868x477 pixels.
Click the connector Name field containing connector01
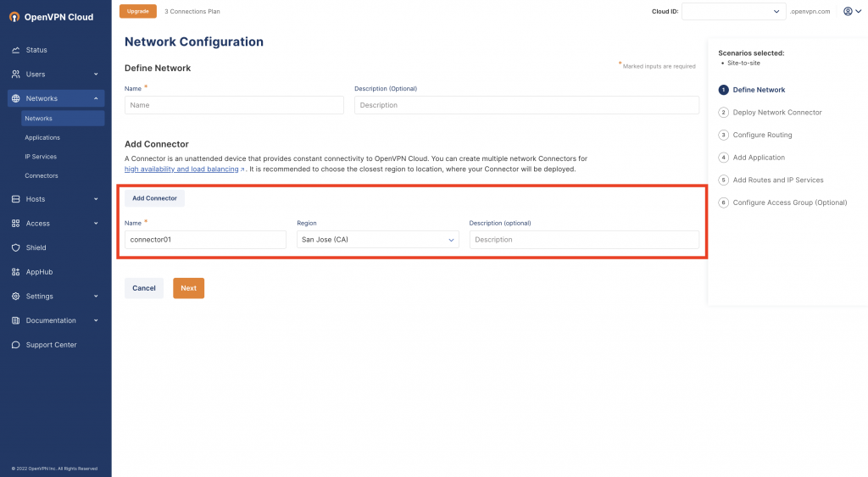pyautogui.click(x=205, y=240)
